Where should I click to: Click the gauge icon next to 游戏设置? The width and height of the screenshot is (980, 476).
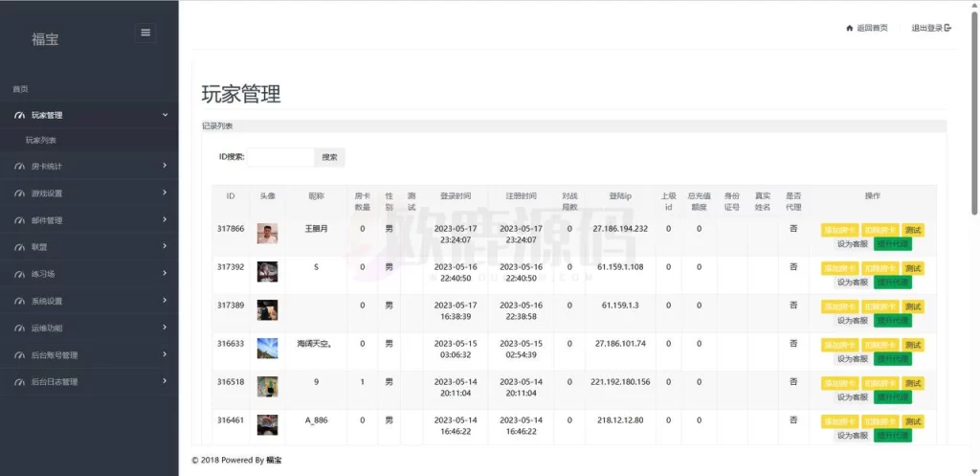pos(19,193)
